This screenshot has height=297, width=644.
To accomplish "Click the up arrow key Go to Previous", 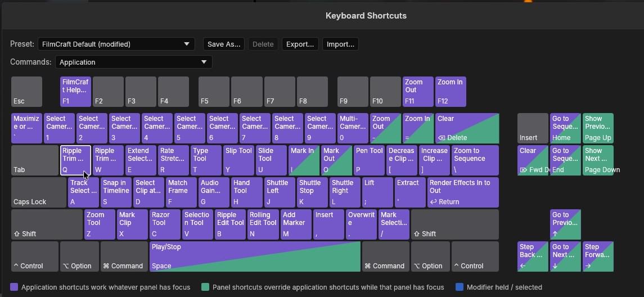I will tap(565, 224).
